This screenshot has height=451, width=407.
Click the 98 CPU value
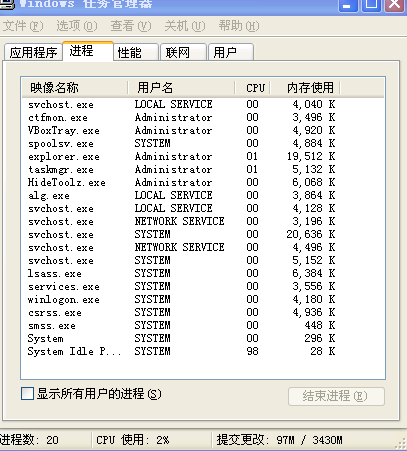(252, 351)
